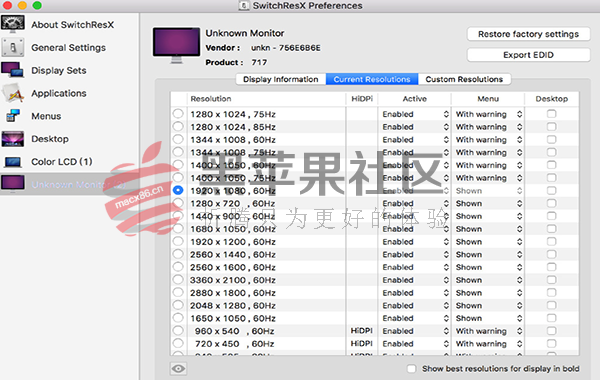The height and width of the screenshot is (380, 600).
Task: Open the About SwitchResX icon
Action: 13,24
